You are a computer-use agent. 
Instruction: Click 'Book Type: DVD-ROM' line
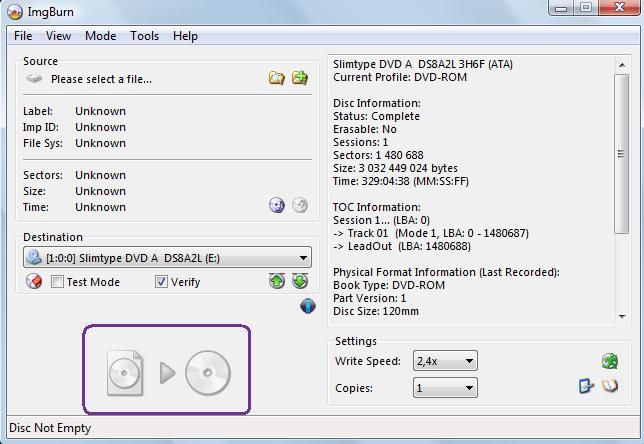click(x=389, y=285)
